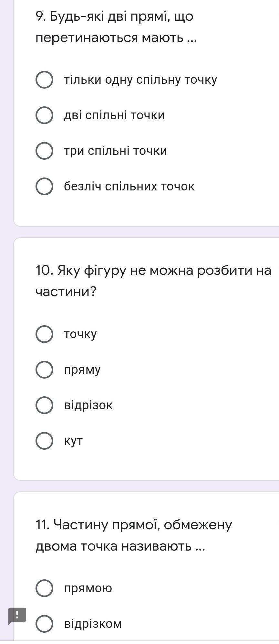This screenshot has width=279, height=644.
Task: Click question 11 heading 'Частину прямої'
Action: [134, 535]
